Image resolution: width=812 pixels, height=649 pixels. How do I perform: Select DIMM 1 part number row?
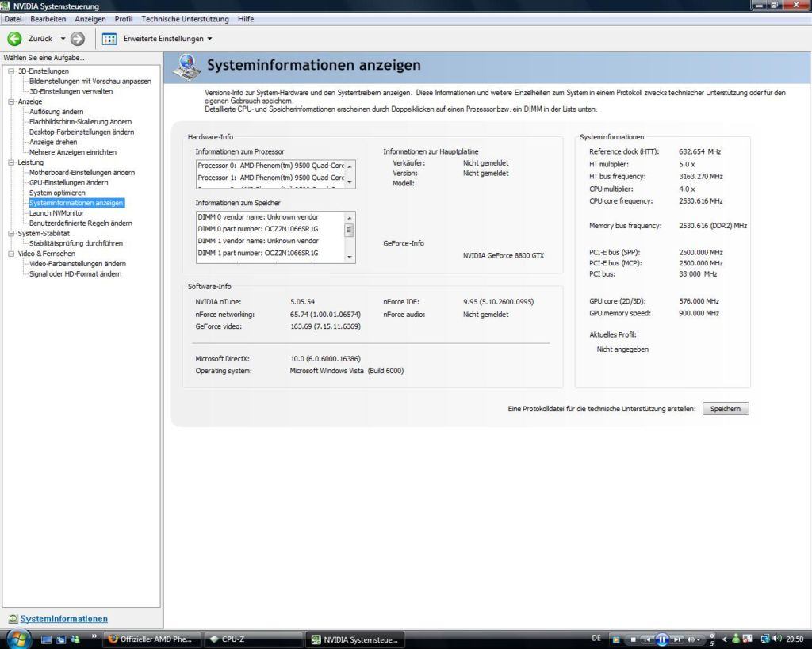[270, 253]
